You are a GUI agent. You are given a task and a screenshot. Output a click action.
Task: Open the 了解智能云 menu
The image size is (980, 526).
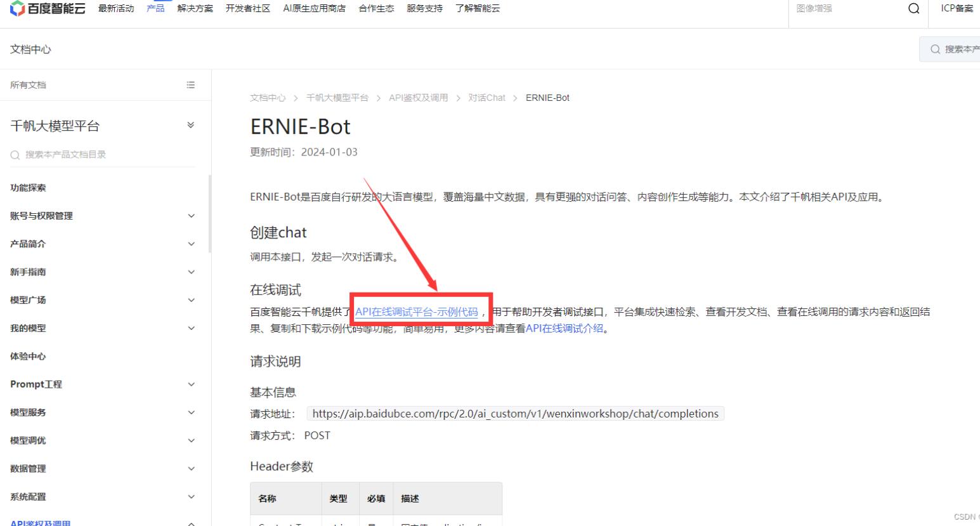point(478,8)
